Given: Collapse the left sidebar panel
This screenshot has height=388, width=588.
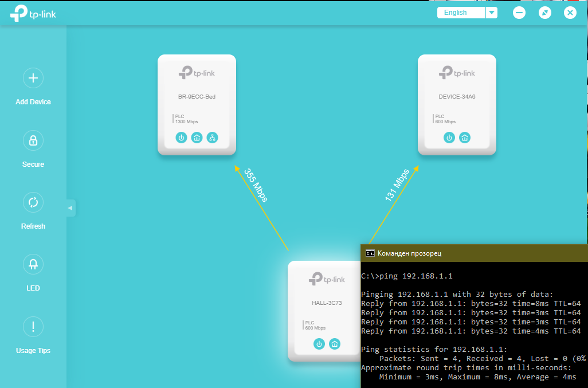Looking at the screenshot, I should tap(70, 208).
